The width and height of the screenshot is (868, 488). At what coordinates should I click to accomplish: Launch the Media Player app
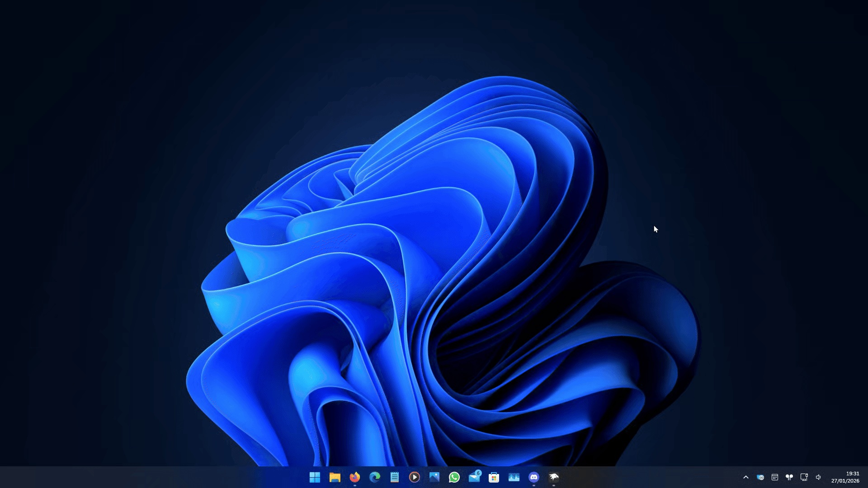[x=415, y=477]
